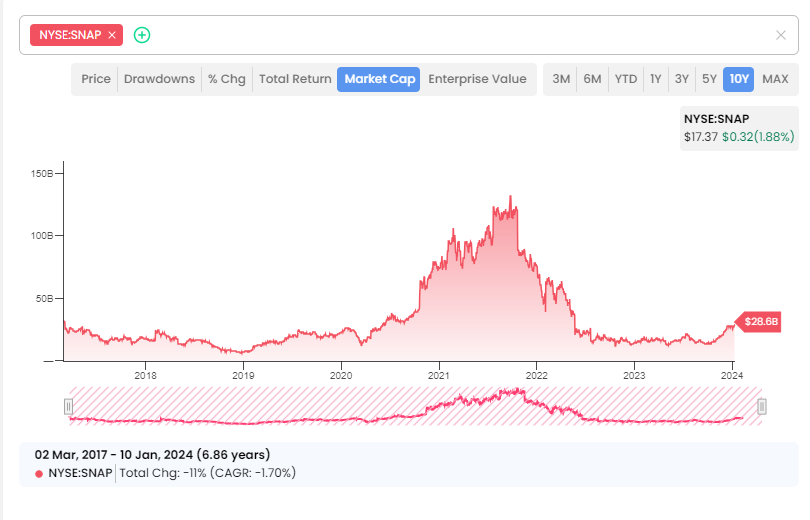810x520 pixels.
Task: Click the 100B y-axis label
Action: tap(42, 235)
